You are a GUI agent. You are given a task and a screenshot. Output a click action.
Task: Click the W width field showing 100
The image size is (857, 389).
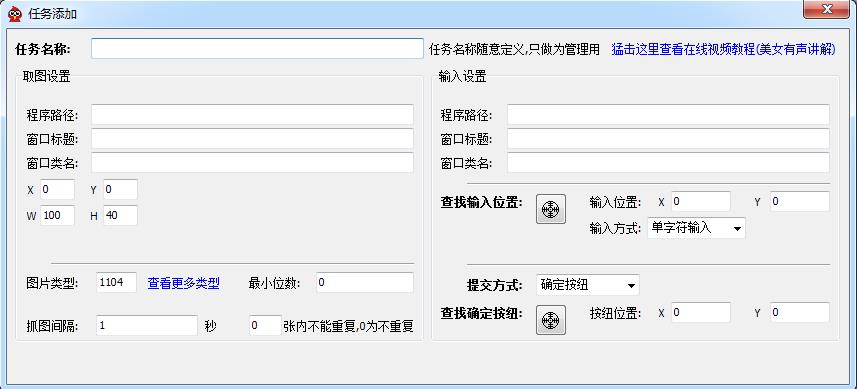[57, 215]
